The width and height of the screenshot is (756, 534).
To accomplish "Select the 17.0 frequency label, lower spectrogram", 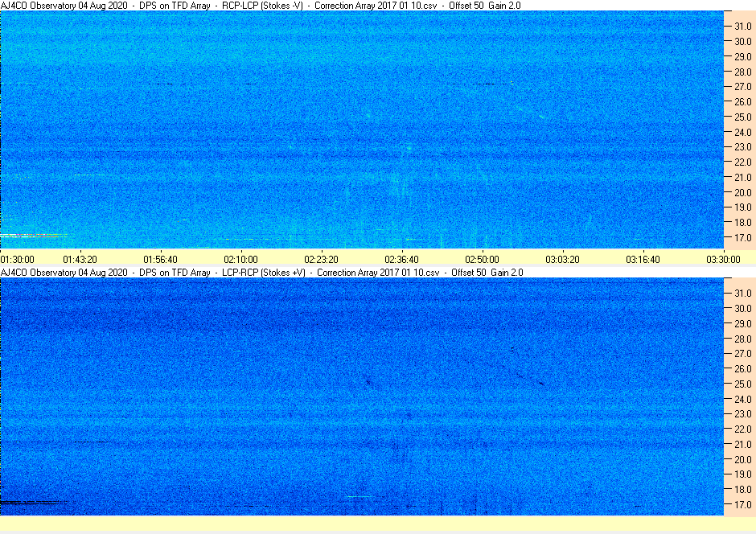I will click(x=742, y=504).
